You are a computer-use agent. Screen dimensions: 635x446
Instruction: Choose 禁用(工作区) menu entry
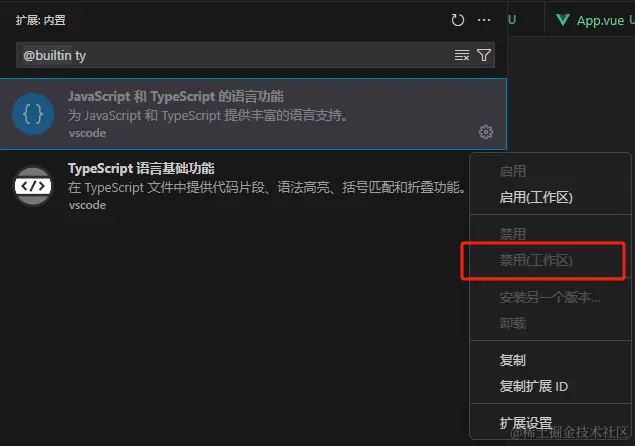coord(536,260)
